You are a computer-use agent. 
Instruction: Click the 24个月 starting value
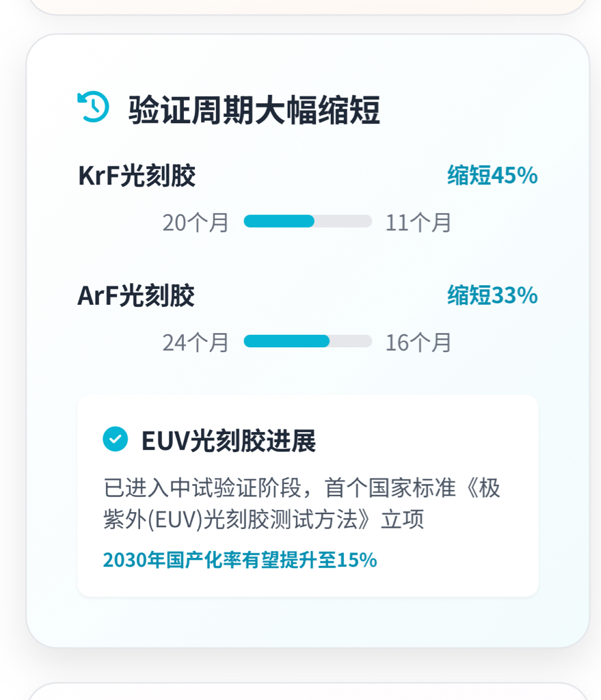196,342
